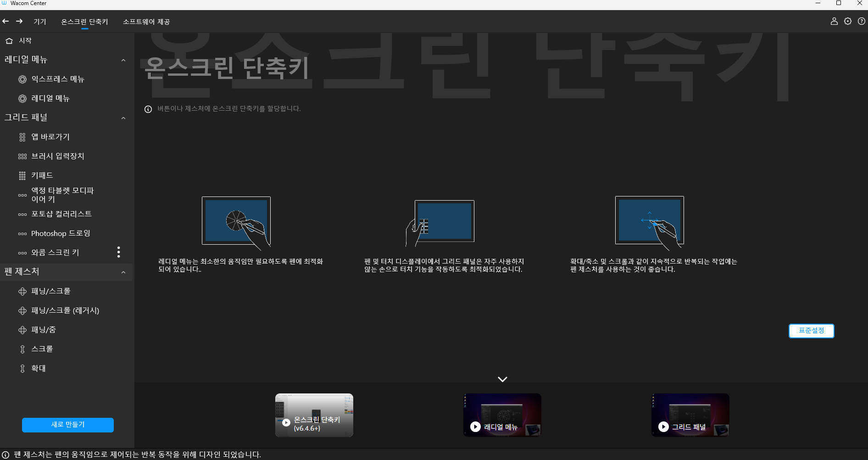The width and height of the screenshot is (868, 460).
Task: Open the 소프트웨어 제공 tab
Action: point(146,22)
